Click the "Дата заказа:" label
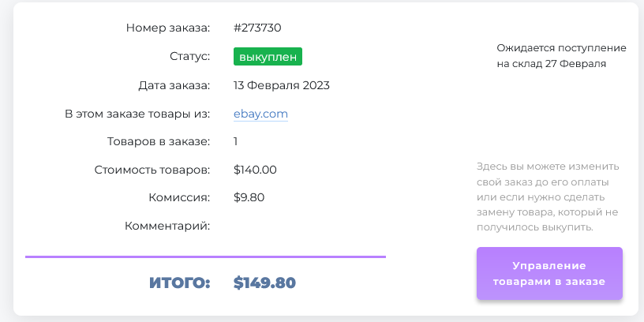Screen dimensions: 644x322 point(170,85)
